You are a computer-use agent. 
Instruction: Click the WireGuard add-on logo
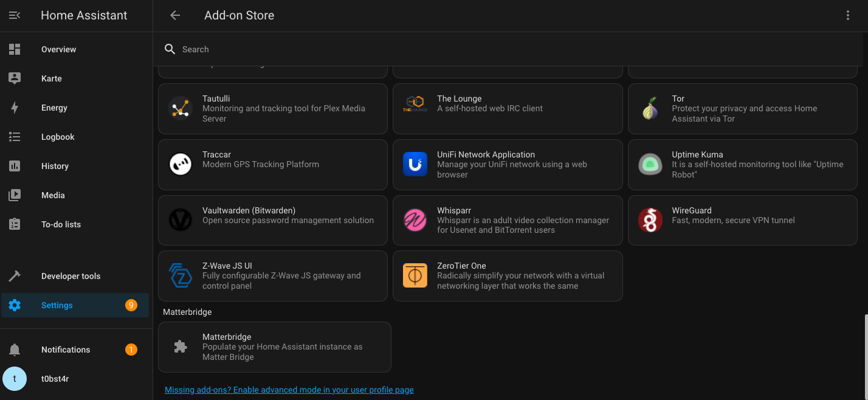(650, 220)
